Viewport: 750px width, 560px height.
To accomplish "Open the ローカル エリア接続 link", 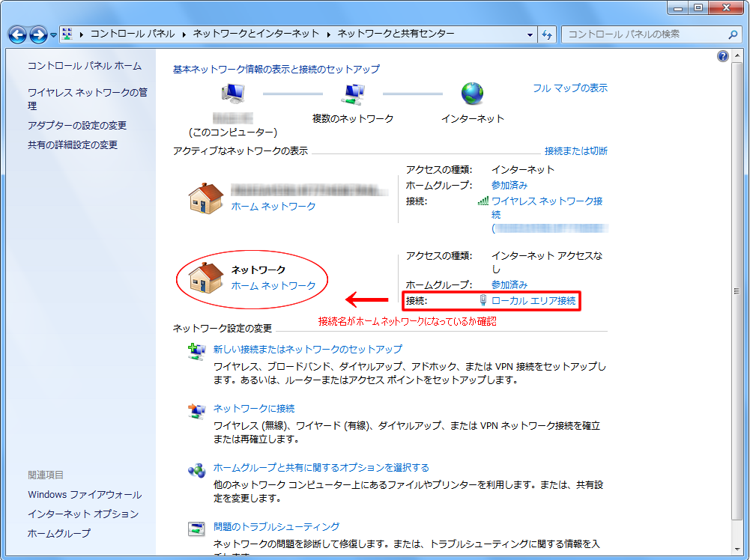I will point(533,301).
